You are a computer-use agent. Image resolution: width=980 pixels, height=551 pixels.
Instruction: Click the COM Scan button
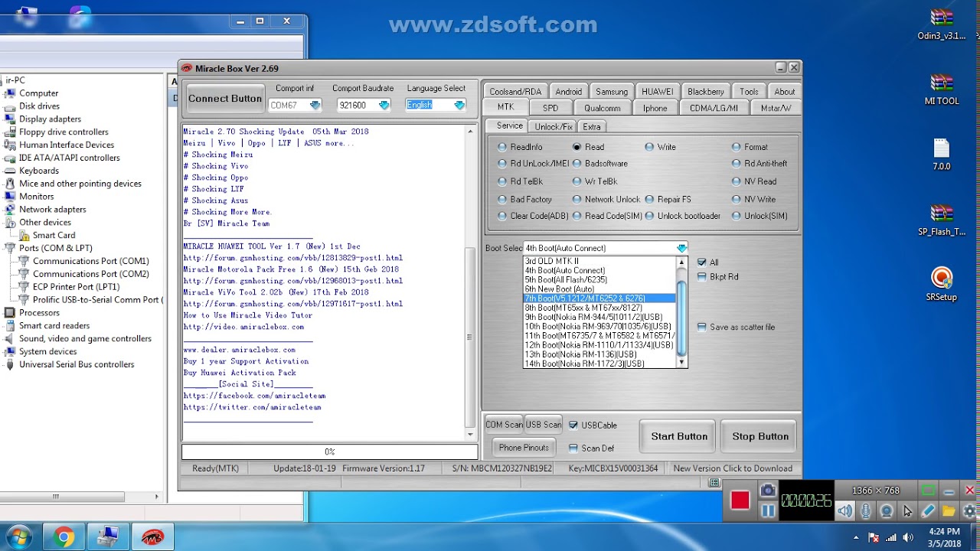coord(505,425)
